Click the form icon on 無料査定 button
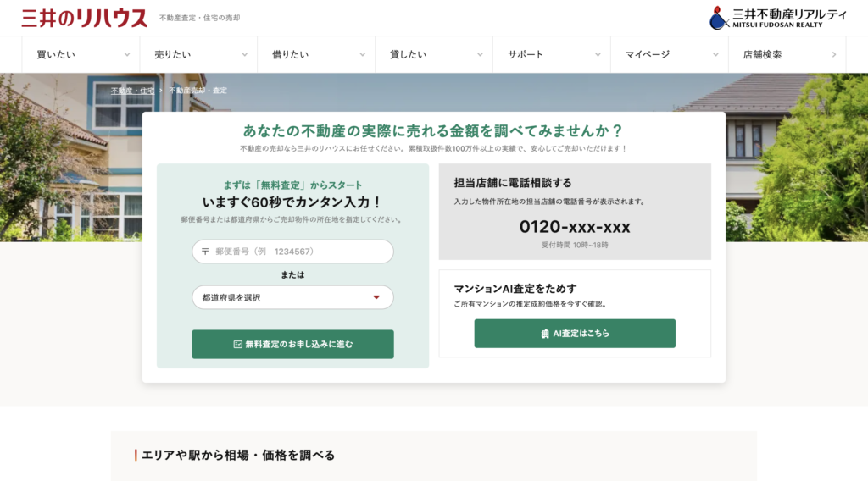The height and width of the screenshot is (481, 868). (x=237, y=344)
